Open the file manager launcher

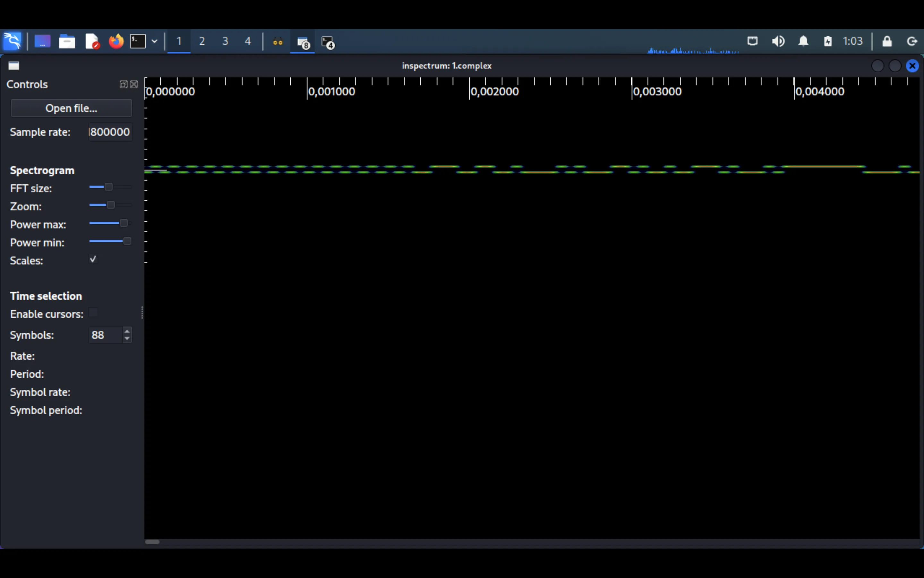pos(67,41)
